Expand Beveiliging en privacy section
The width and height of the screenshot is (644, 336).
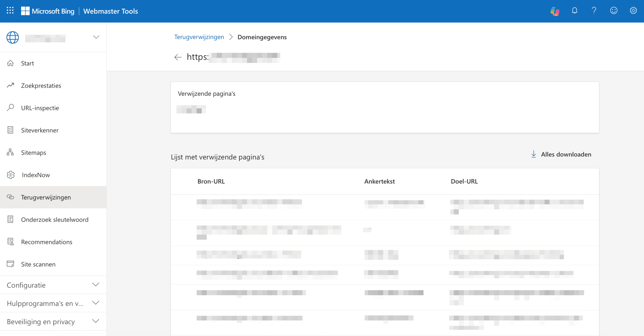96,321
